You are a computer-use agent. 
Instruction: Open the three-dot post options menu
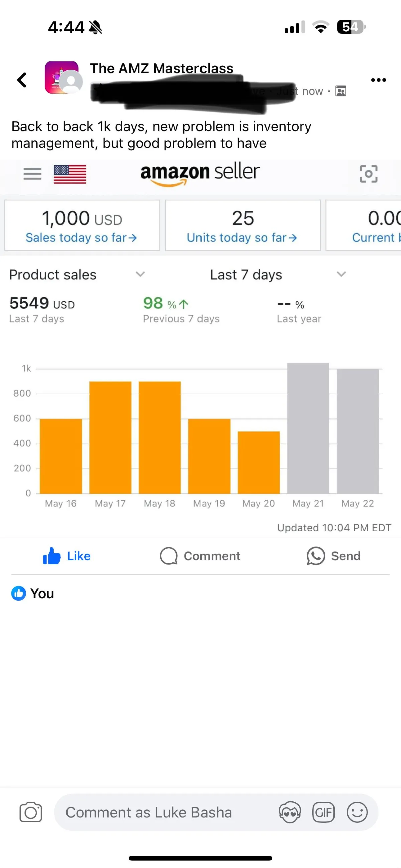(x=378, y=80)
